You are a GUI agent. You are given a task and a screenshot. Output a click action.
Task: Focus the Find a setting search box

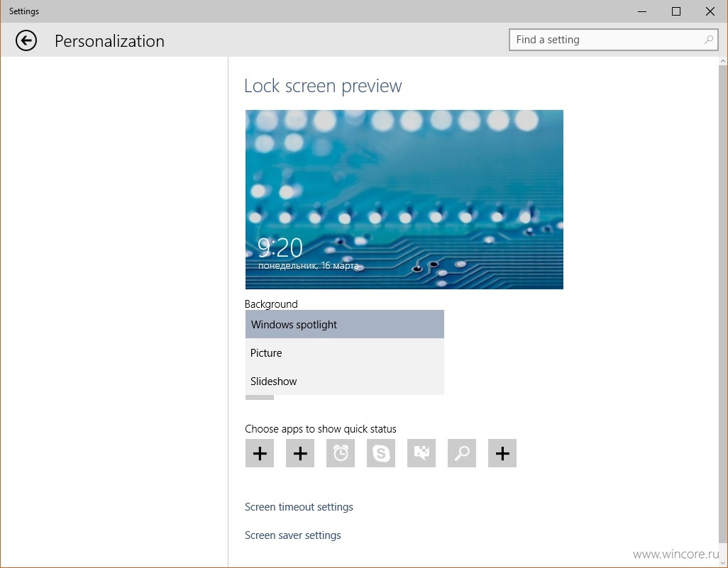[x=613, y=40]
